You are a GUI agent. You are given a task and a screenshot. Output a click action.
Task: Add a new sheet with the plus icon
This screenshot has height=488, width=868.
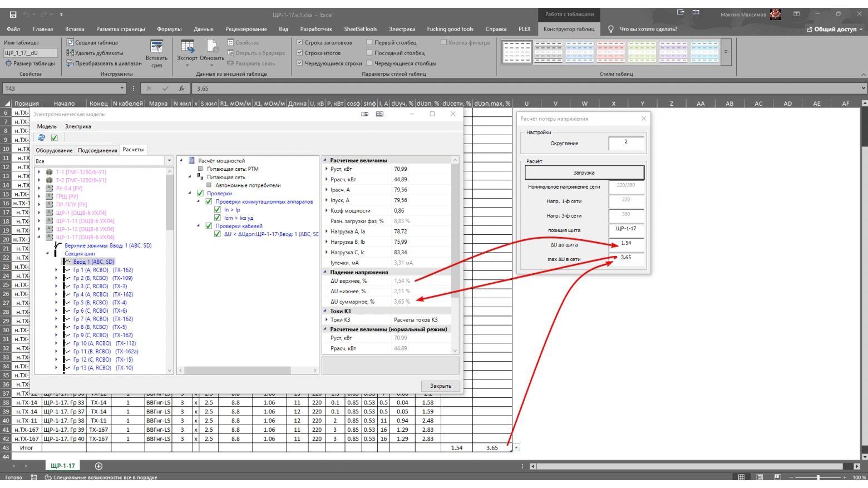[98, 466]
